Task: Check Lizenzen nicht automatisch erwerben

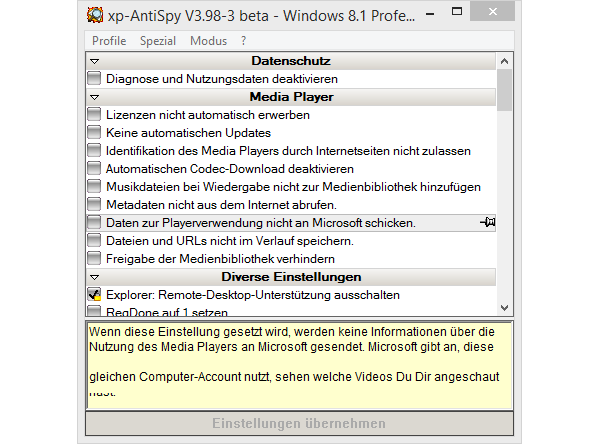Action: (x=94, y=114)
